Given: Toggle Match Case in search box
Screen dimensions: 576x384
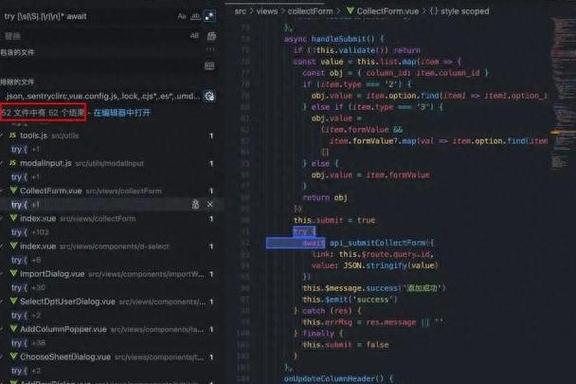Looking at the screenshot, I should point(182,16).
